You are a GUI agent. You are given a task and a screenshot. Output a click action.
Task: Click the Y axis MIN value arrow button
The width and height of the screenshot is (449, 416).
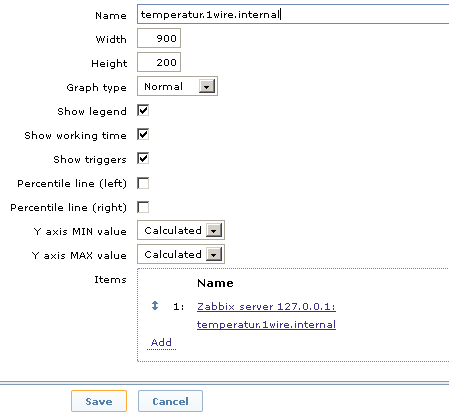(214, 230)
